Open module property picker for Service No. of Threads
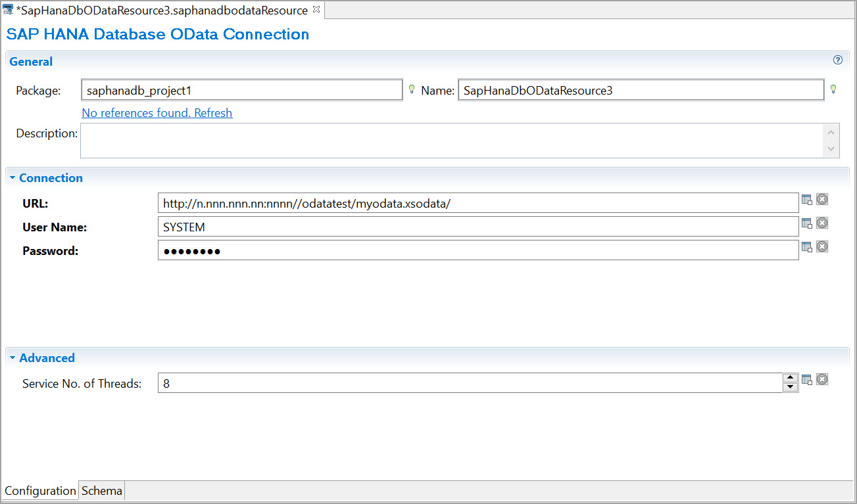The image size is (857, 504). pyautogui.click(x=807, y=380)
